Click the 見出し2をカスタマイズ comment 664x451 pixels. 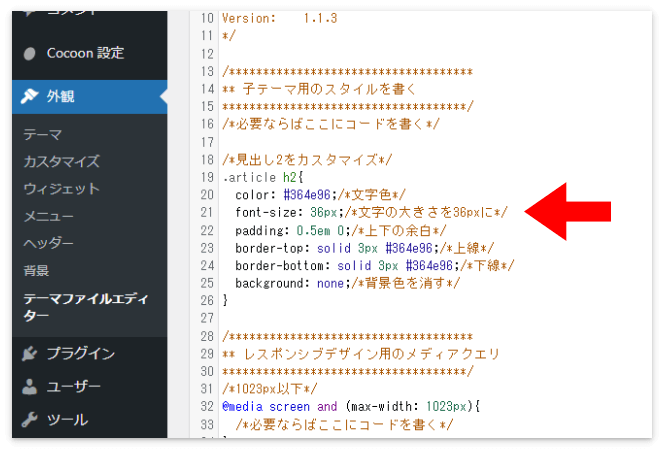point(307,160)
